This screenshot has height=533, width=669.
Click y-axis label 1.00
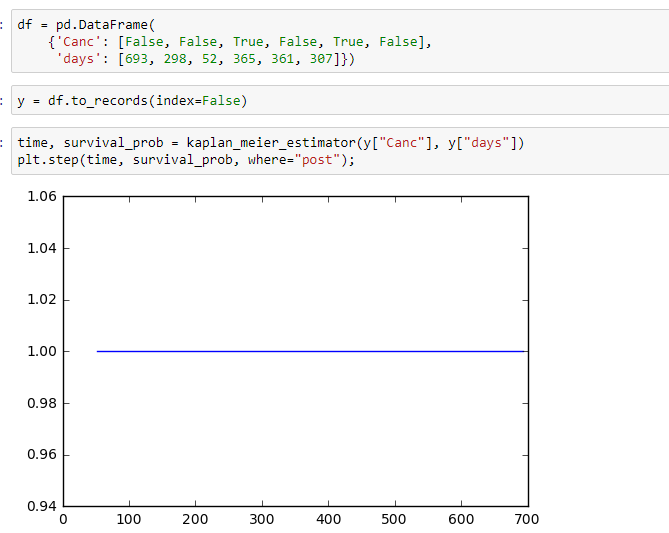click(42, 351)
